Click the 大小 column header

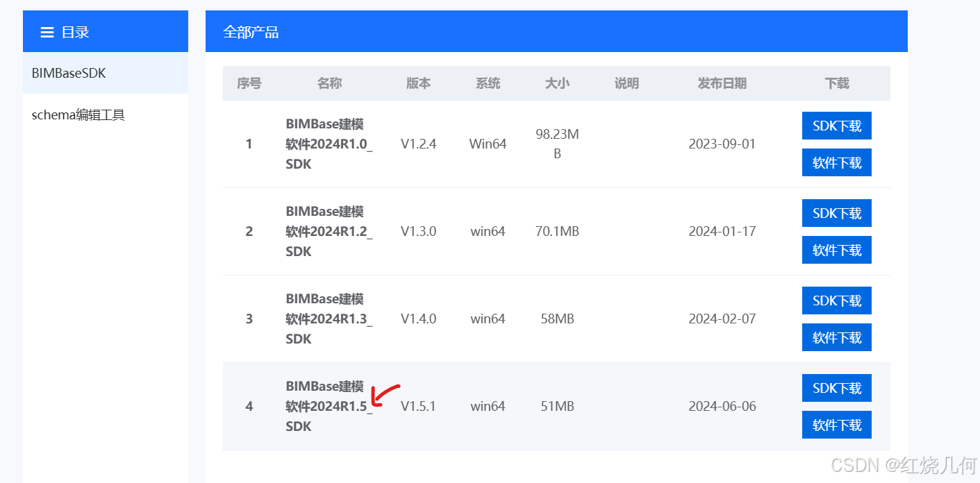coord(557,83)
